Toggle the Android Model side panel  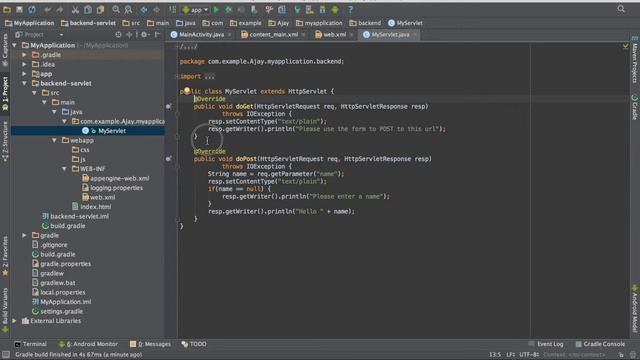[635, 309]
